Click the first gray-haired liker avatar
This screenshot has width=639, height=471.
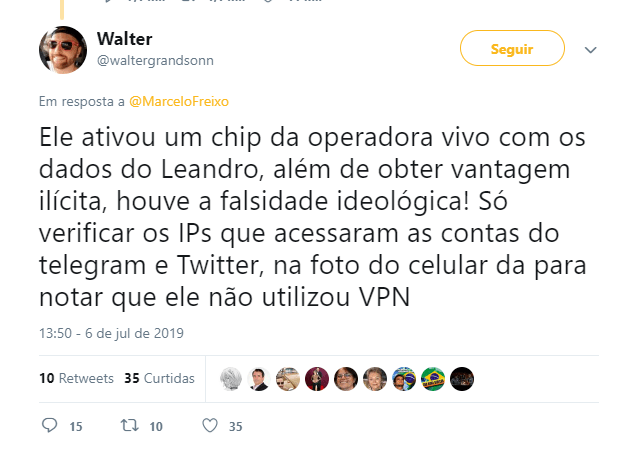[x=231, y=379]
